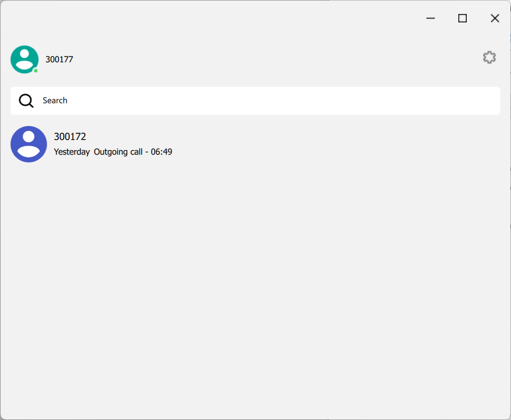Click the magnifying glass search icon
This screenshot has height=420, width=511.
(26, 101)
